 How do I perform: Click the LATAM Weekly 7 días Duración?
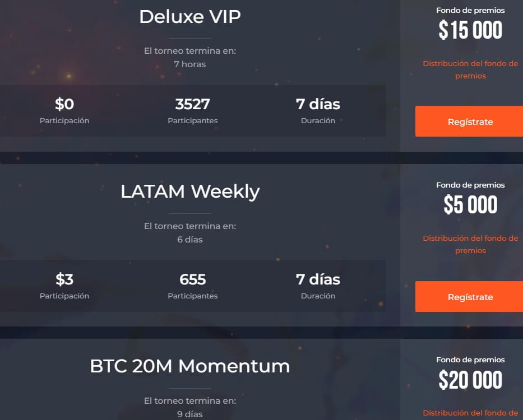[318, 279]
